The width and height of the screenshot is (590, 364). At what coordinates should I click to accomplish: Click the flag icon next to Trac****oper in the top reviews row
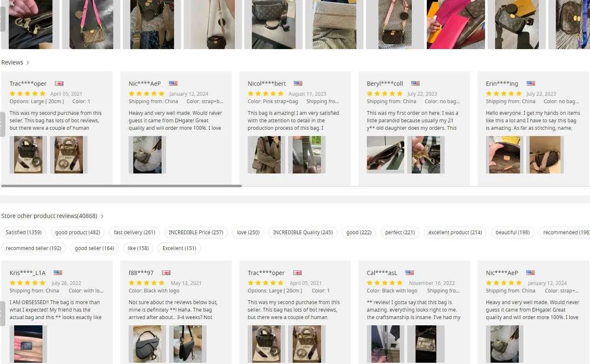59,84
